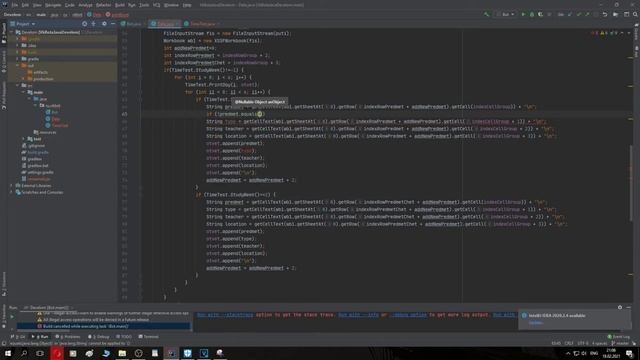The width and height of the screenshot is (640, 360).
Task: Toggle the Run tool window button
Action: point(40,337)
